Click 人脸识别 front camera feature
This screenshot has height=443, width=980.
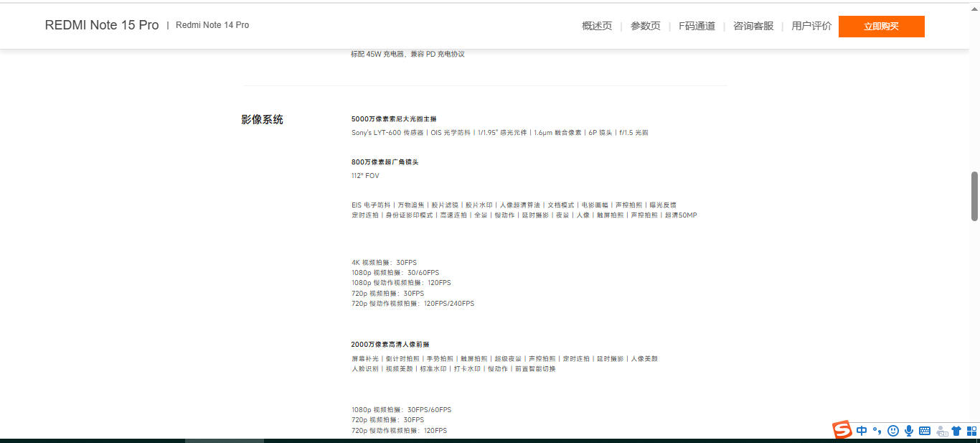click(364, 369)
